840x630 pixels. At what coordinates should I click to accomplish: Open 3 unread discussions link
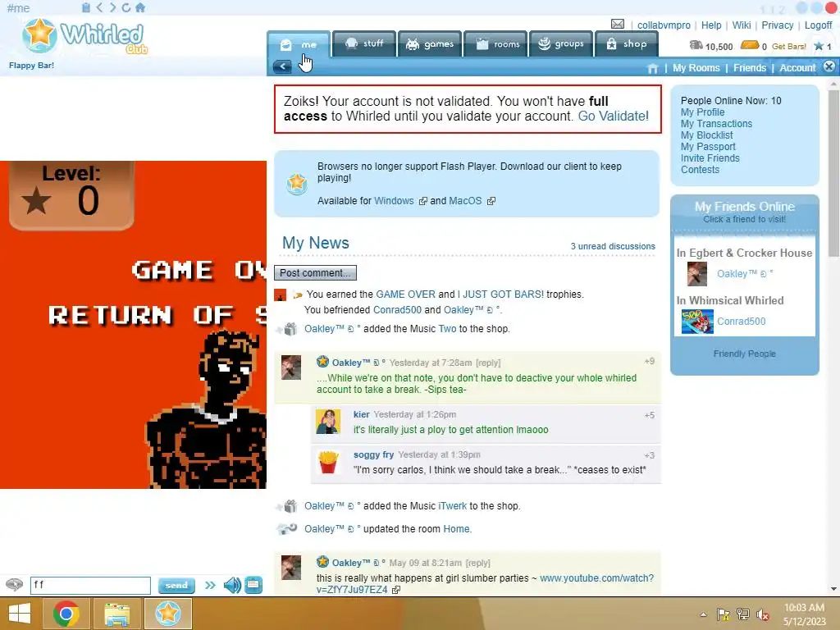click(612, 246)
